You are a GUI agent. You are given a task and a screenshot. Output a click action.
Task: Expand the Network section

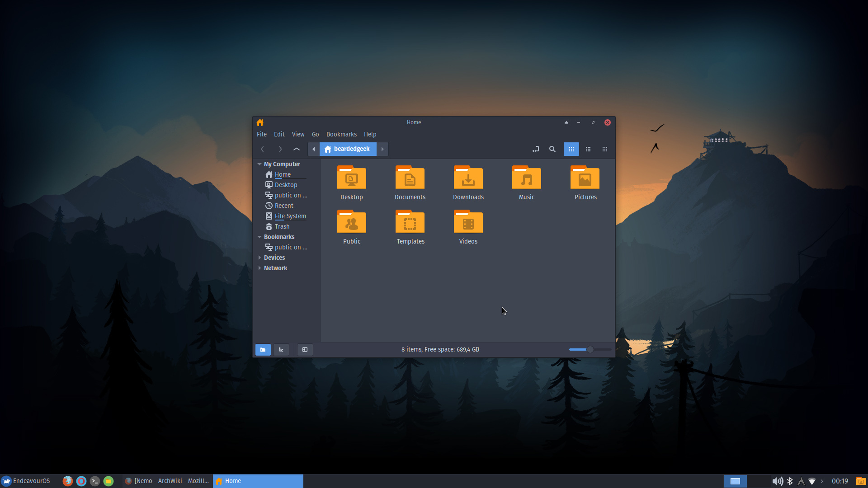(x=259, y=268)
